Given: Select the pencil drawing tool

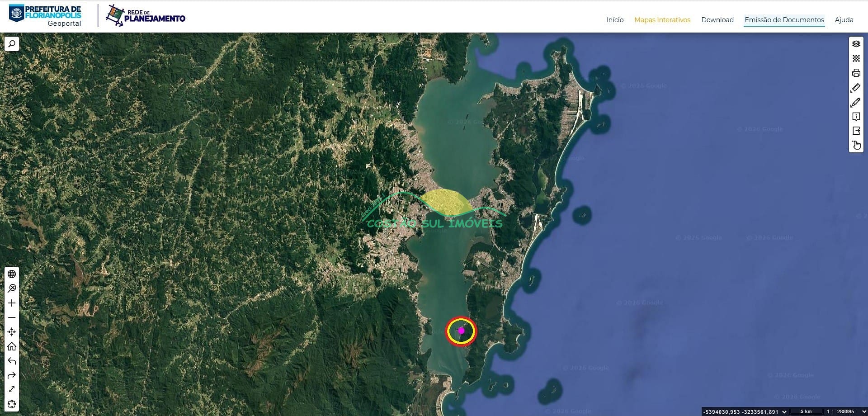Looking at the screenshot, I should click(856, 102).
